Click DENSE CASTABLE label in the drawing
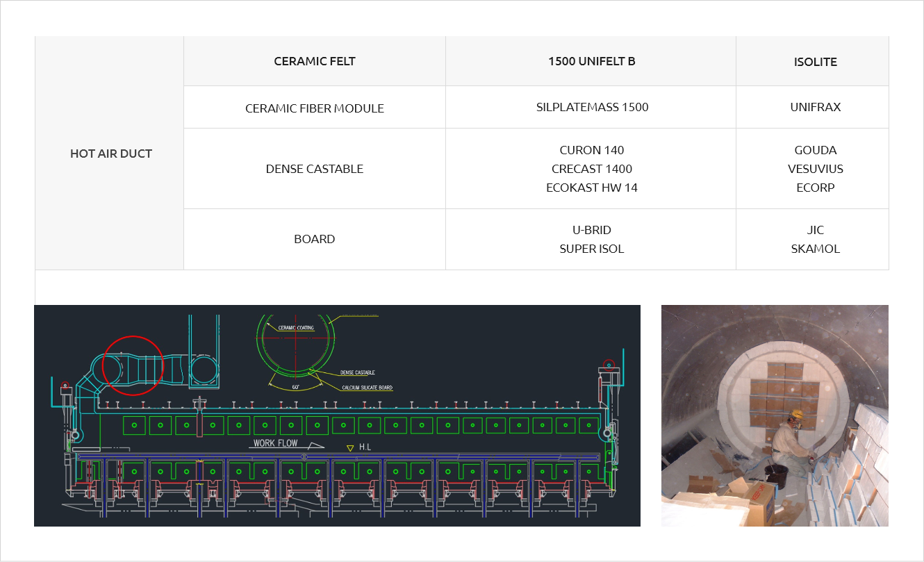Screen dimensions: 924x562 (357, 373)
